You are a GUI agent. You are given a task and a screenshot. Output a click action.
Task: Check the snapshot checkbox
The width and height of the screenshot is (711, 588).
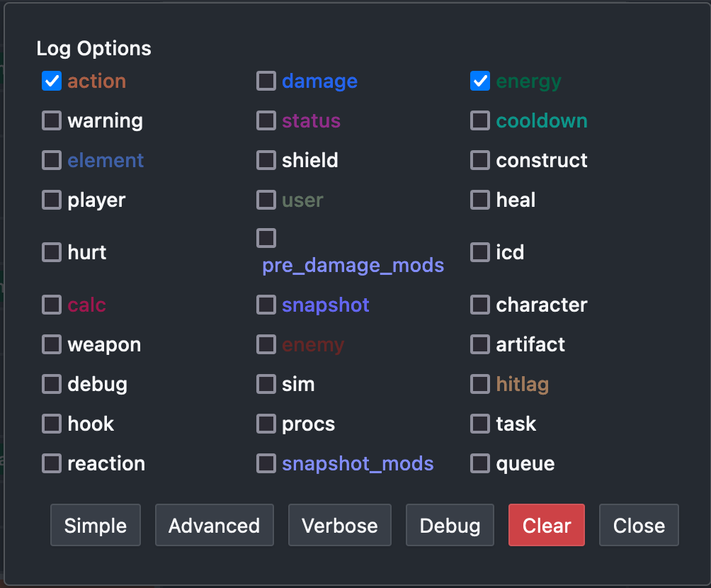click(x=266, y=305)
